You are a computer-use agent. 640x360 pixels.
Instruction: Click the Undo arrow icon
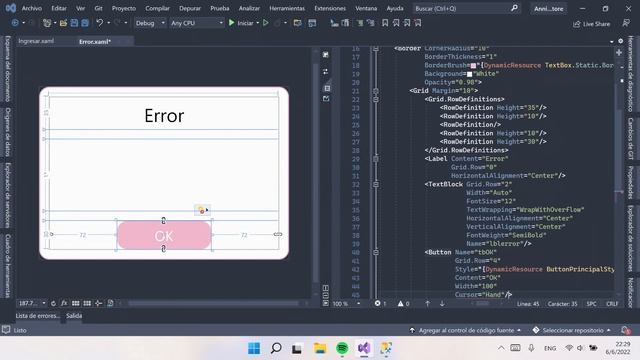click(100, 23)
